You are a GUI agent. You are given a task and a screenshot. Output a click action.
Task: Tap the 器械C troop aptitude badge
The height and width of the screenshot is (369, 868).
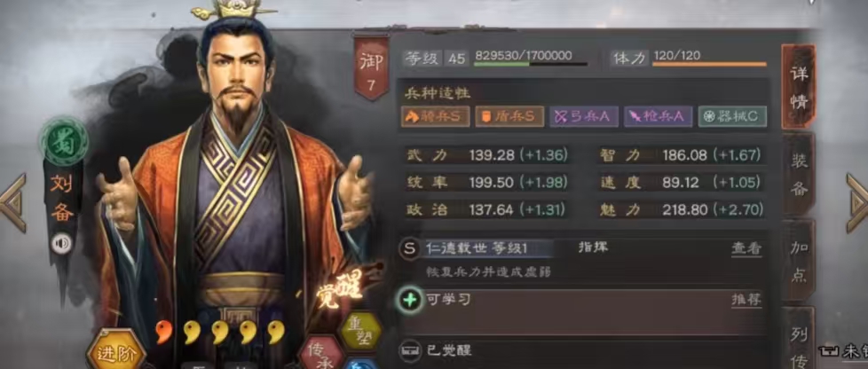732,117
